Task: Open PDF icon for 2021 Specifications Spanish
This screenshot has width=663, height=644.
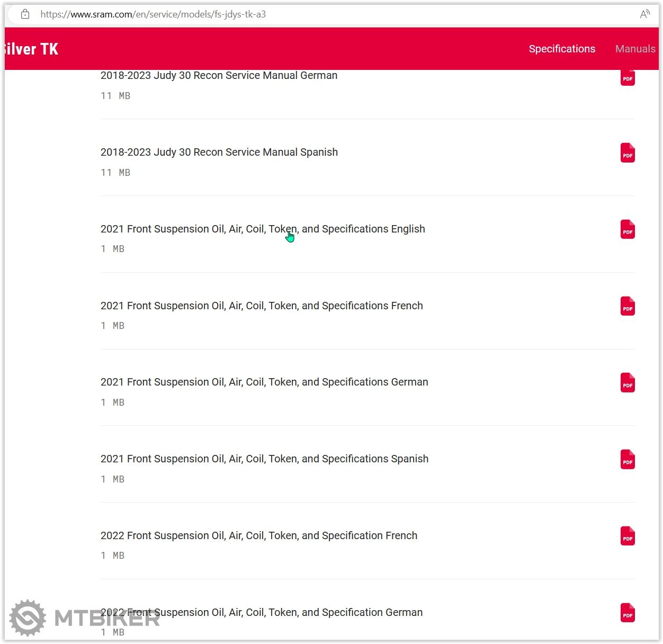Action: (x=628, y=460)
